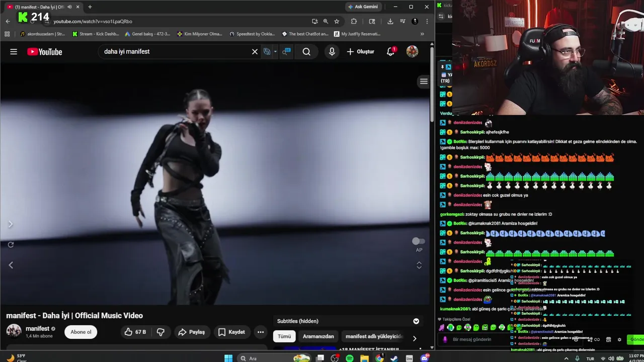Open My JustFly Reservati... bookmark
The width and height of the screenshot is (644, 362).
pyautogui.click(x=356, y=34)
